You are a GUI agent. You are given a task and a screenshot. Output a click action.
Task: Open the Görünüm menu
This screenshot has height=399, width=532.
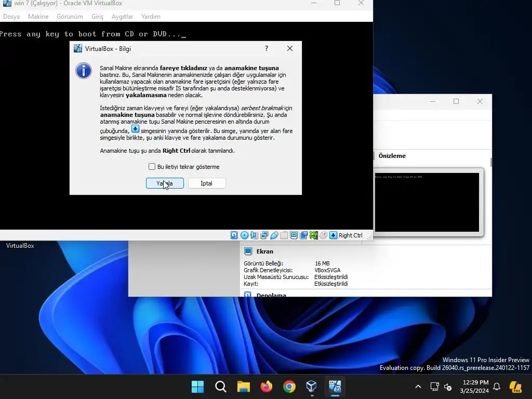[x=70, y=17]
